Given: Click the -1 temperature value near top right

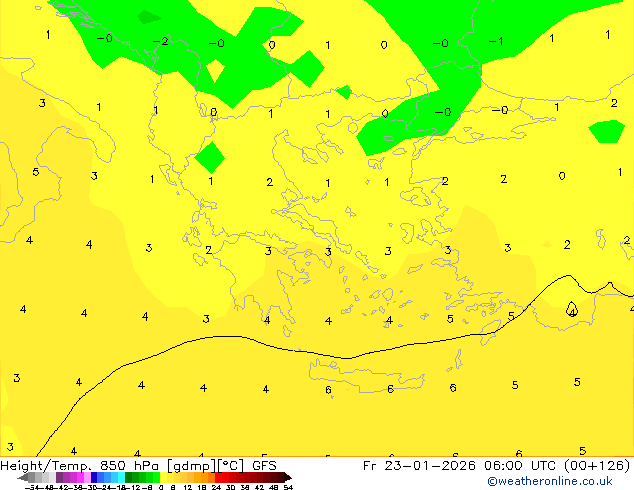Looking at the screenshot, I should coord(496,41).
